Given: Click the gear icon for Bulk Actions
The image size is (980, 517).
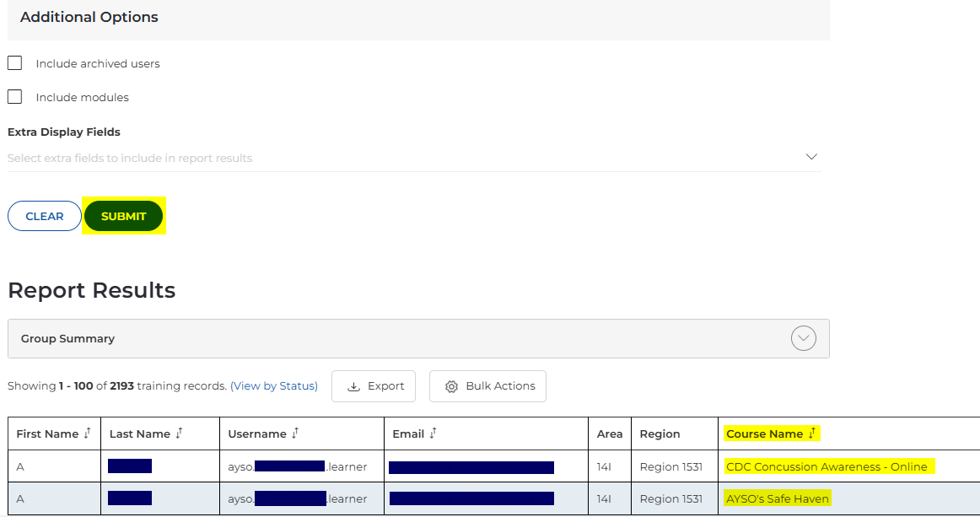Looking at the screenshot, I should [451, 386].
